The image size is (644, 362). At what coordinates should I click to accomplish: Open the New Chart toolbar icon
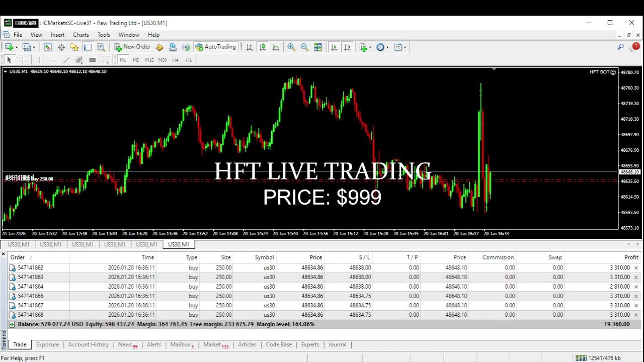(x=9, y=47)
